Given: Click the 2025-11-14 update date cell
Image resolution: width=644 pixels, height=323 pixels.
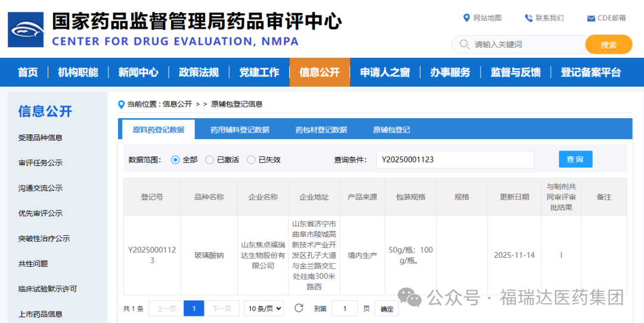Looking at the screenshot, I should pos(514,256).
